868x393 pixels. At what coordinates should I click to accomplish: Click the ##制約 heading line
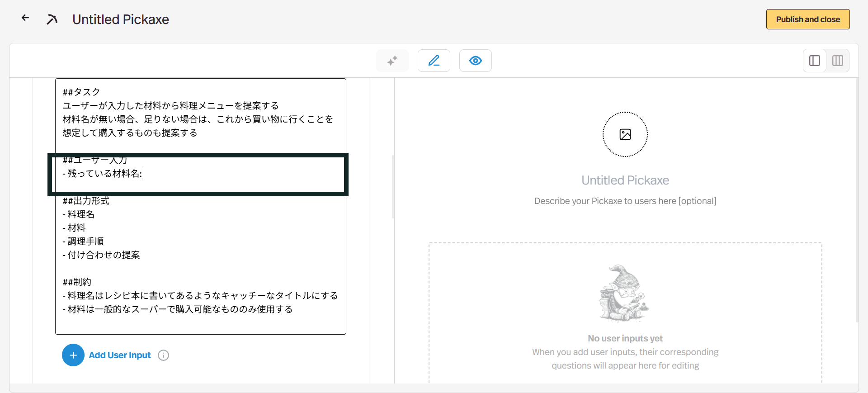pyautogui.click(x=77, y=282)
